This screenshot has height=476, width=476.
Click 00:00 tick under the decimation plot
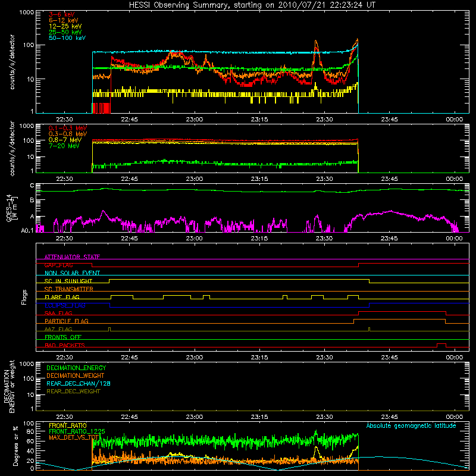click(455, 417)
